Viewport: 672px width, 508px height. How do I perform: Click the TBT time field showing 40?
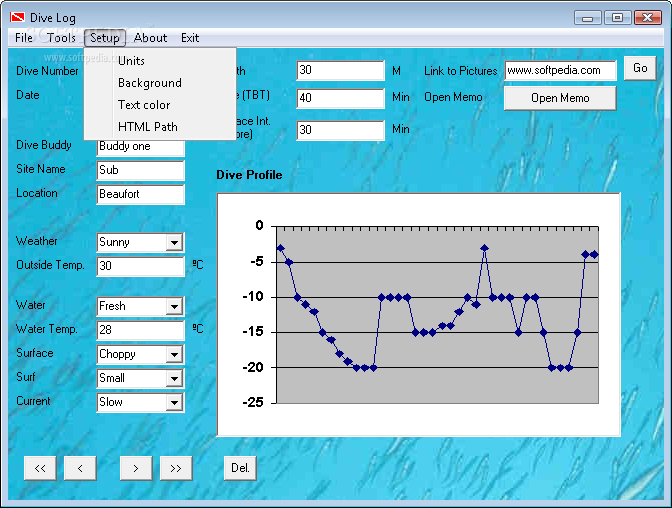(x=340, y=98)
